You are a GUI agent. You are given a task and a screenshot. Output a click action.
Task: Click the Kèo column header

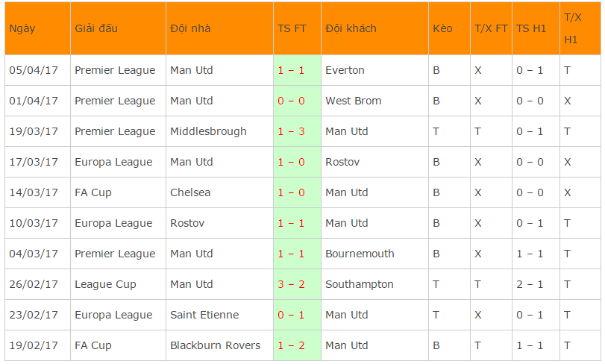point(442,28)
